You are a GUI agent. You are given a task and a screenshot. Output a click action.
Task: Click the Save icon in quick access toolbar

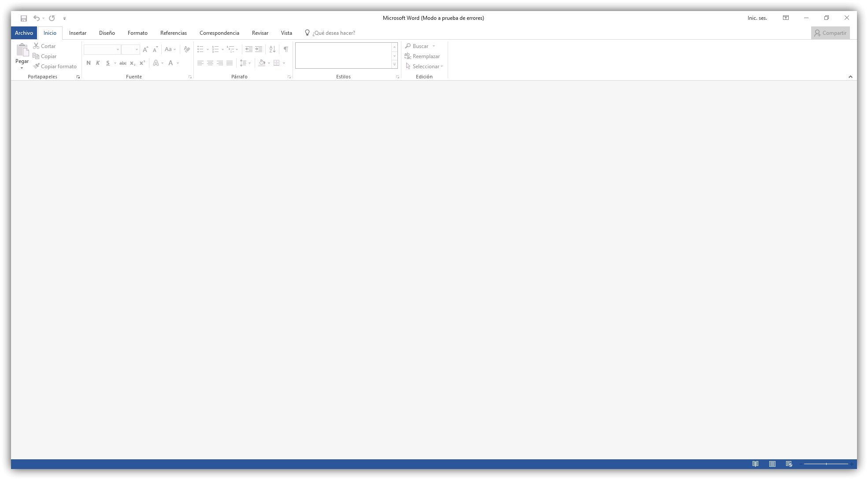(24, 18)
